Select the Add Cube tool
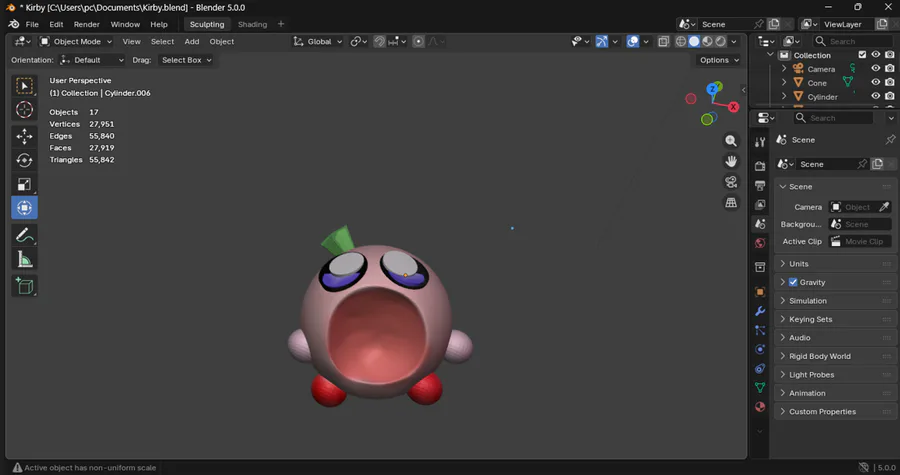The height and width of the screenshot is (475, 900). [x=24, y=286]
